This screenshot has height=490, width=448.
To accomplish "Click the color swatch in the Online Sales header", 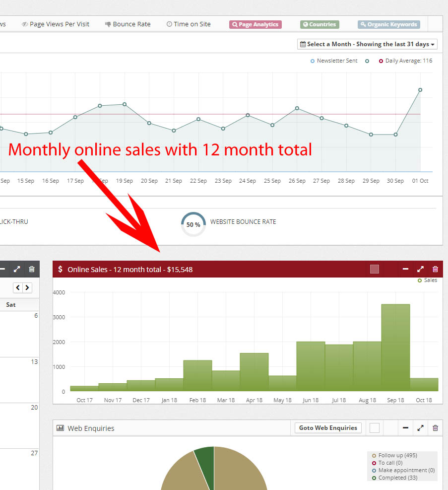I will click(374, 269).
